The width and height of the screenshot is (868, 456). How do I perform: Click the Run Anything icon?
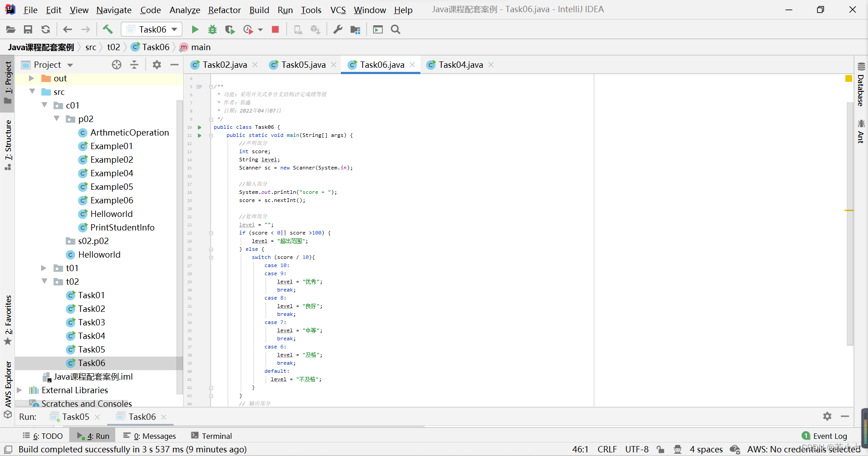(x=378, y=30)
